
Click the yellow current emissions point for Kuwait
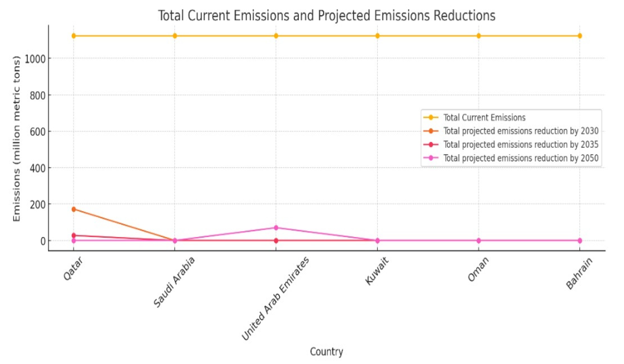[377, 36]
